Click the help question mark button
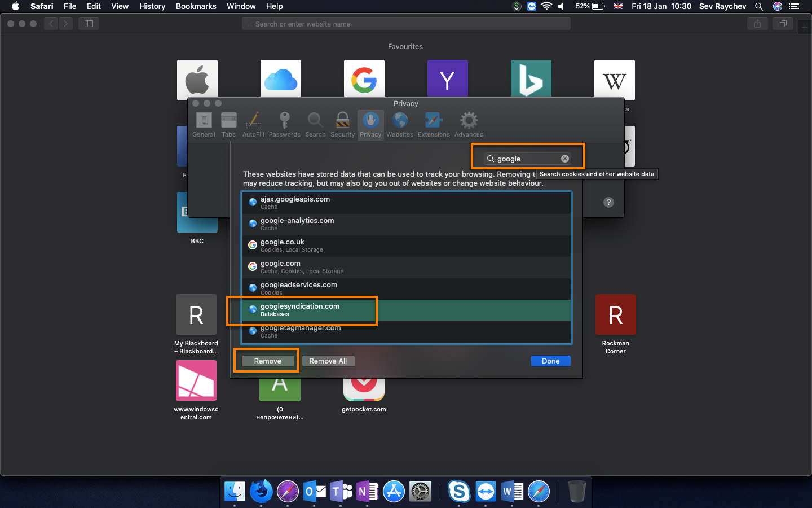The height and width of the screenshot is (508, 812). [x=608, y=202]
